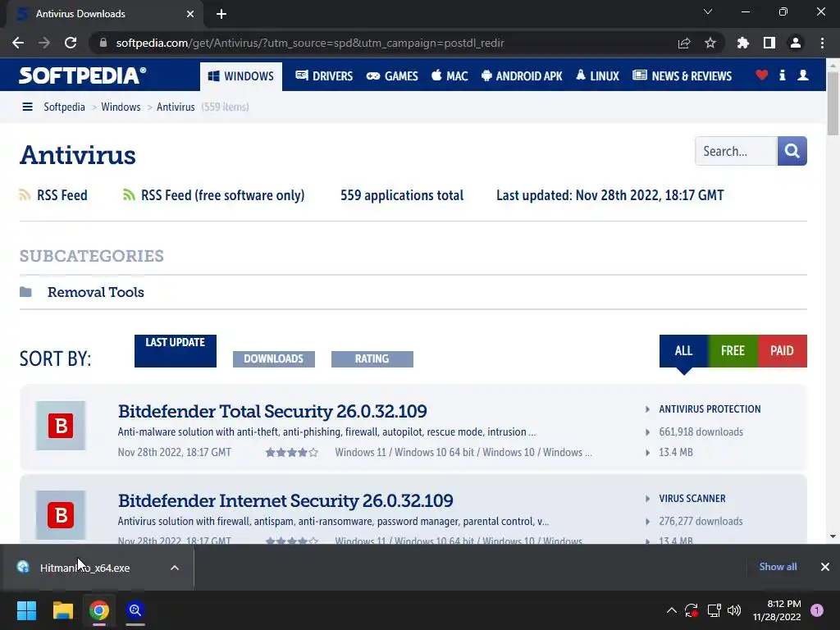
Task: Open Chrome extensions puzzle icon
Action: pos(743,43)
